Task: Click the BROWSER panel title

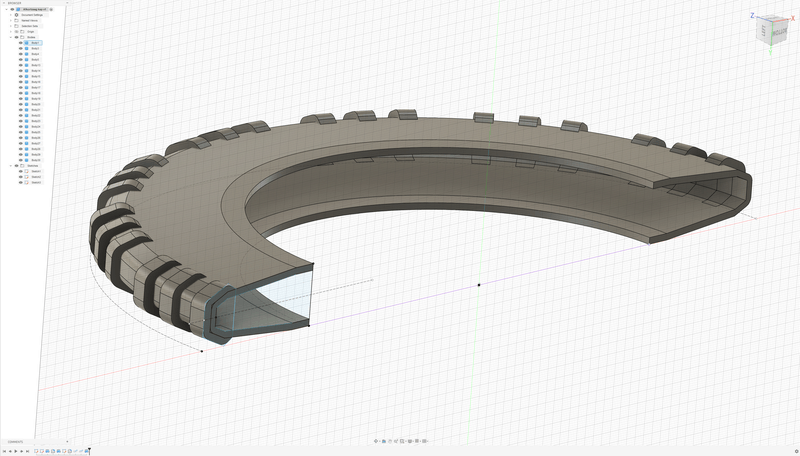Action: 14,3
